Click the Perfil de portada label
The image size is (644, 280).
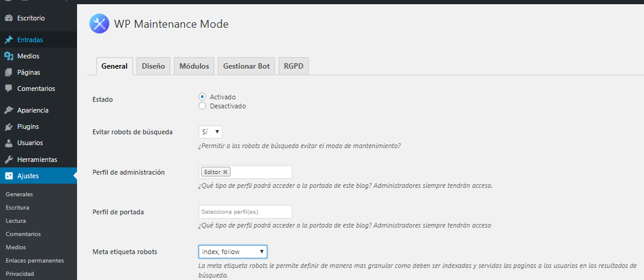(x=118, y=212)
